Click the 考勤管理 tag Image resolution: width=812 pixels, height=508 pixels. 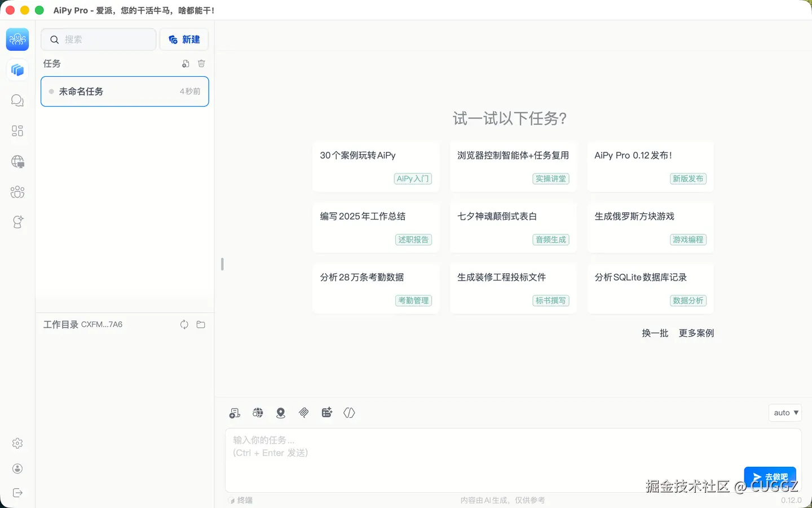coord(413,301)
